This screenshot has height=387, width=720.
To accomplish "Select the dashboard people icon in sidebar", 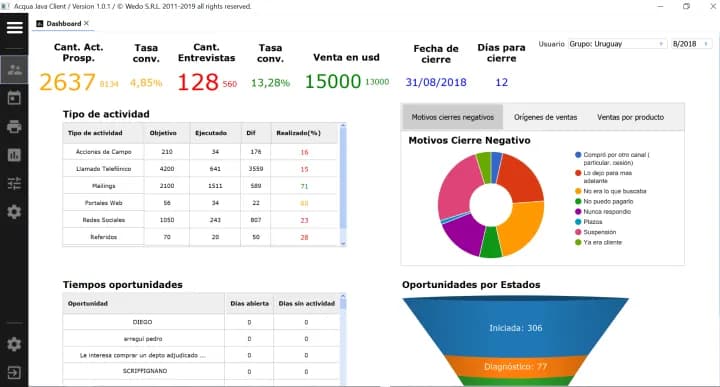I will tap(14, 69).
